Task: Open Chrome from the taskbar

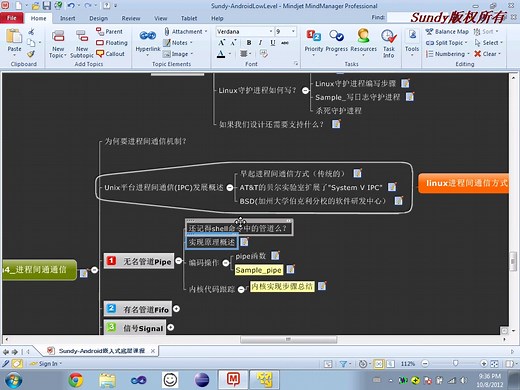Action: [76, 380]
